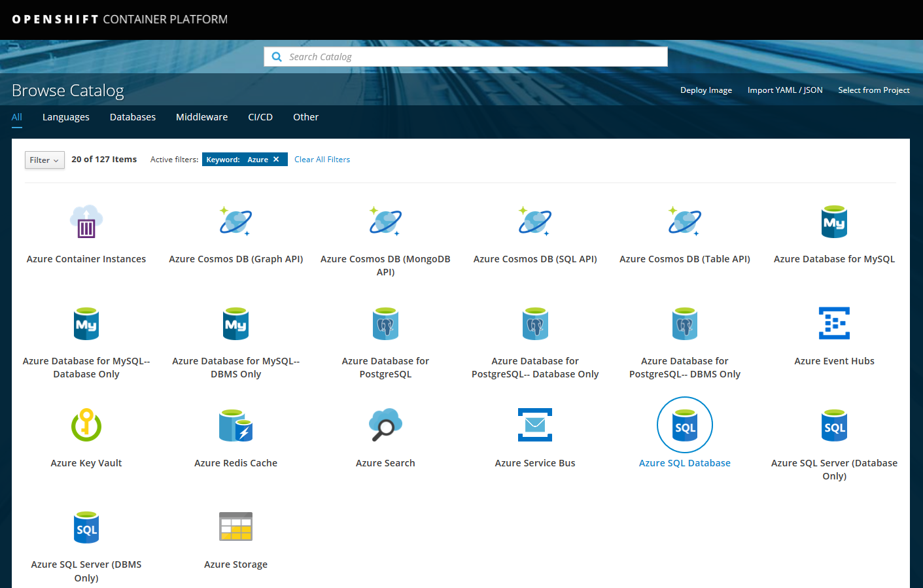The width and height of the screenshot is (923, 588).
Task: Open Azure Database for MySQL-- Database Only icon
Action: (86, 324)
